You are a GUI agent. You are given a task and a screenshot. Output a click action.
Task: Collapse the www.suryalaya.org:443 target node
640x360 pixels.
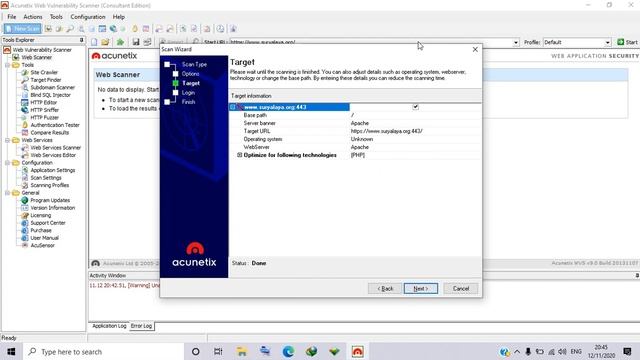tap(233, 107)
